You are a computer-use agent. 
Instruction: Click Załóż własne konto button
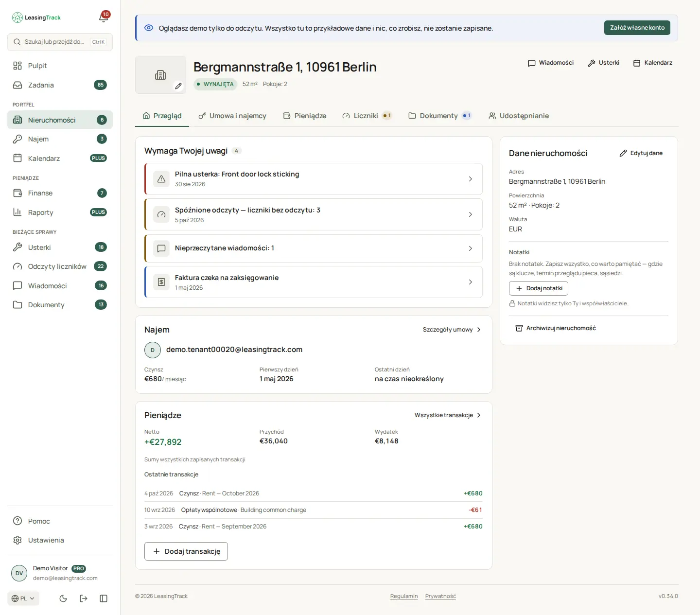click(637, 28)
